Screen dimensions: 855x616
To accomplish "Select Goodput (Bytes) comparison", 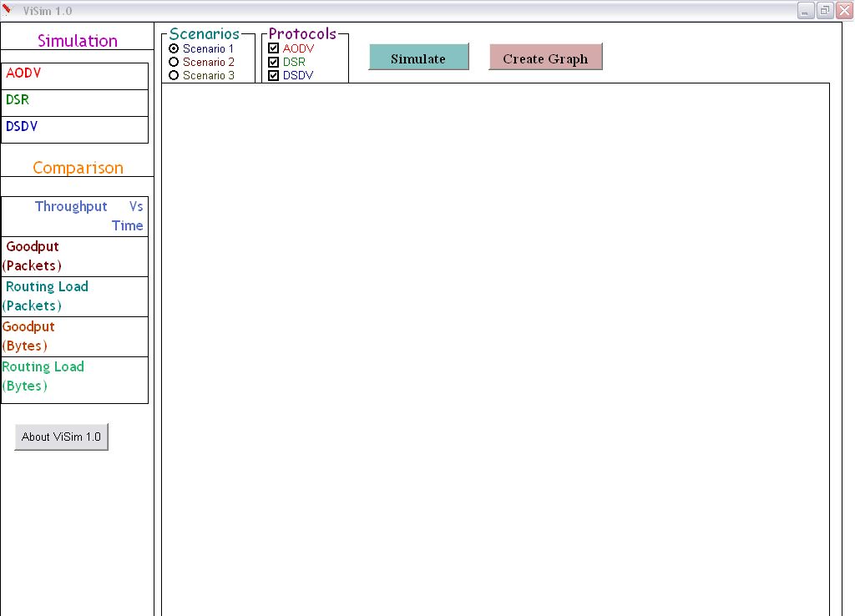I will tap(74, 337).
